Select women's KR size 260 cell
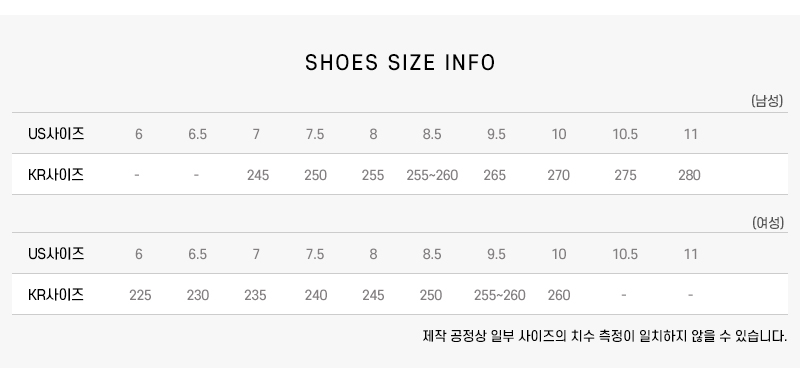This screenshot has width=800, height=368. (559, 295)
